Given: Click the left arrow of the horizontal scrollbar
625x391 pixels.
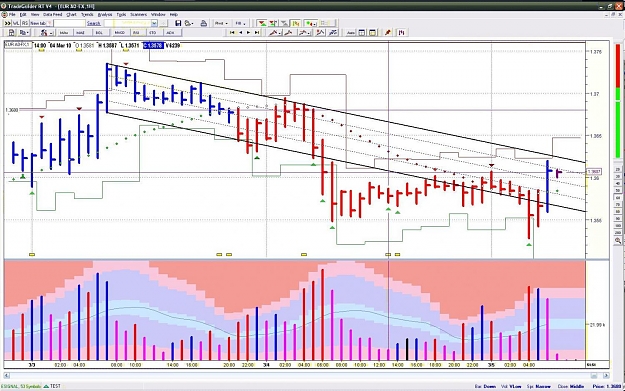Looking at the screenshot, I should (x=7, y=375).
